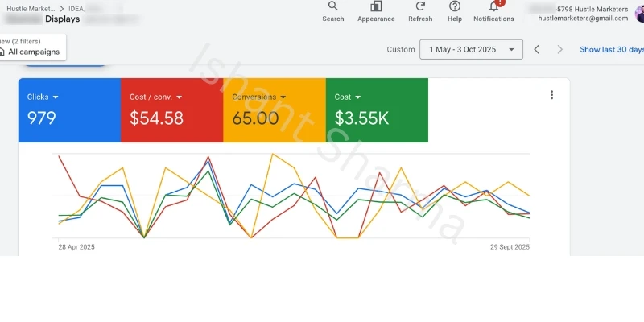
Task: Click the hustlemarketers@gmail.com account label
Action: [583, 18]
